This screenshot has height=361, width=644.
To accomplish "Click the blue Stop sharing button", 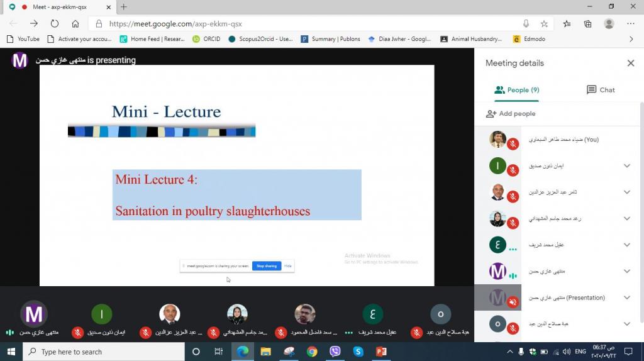I will tap(266, 266).
